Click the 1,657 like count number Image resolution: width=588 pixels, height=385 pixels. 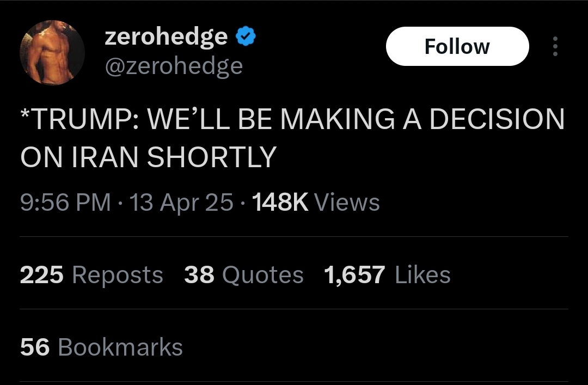coord(354,275)
